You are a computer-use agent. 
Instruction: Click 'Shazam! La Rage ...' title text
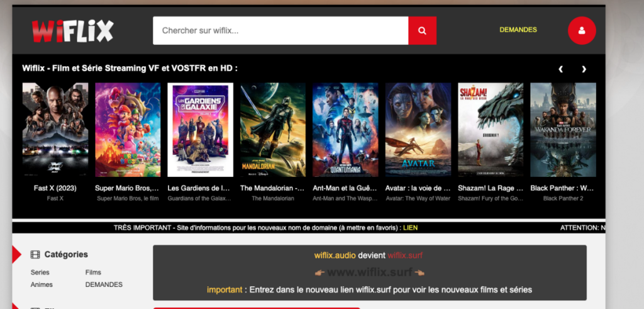click(x=491, y=188)
